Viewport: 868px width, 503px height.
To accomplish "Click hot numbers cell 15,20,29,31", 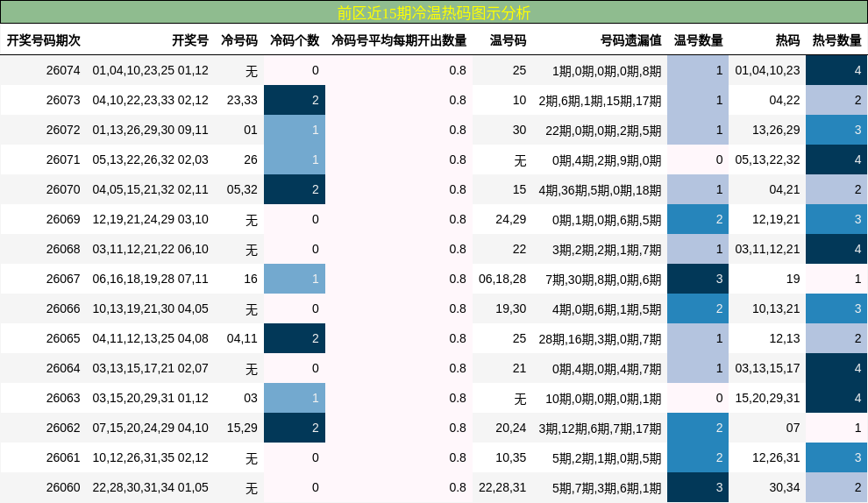I will click(767, 399).
